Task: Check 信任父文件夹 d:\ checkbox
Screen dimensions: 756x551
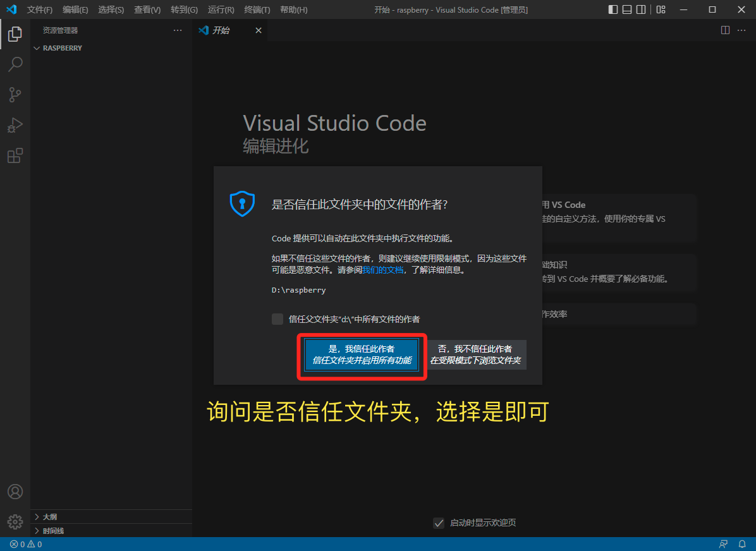Action: (277, 319)
